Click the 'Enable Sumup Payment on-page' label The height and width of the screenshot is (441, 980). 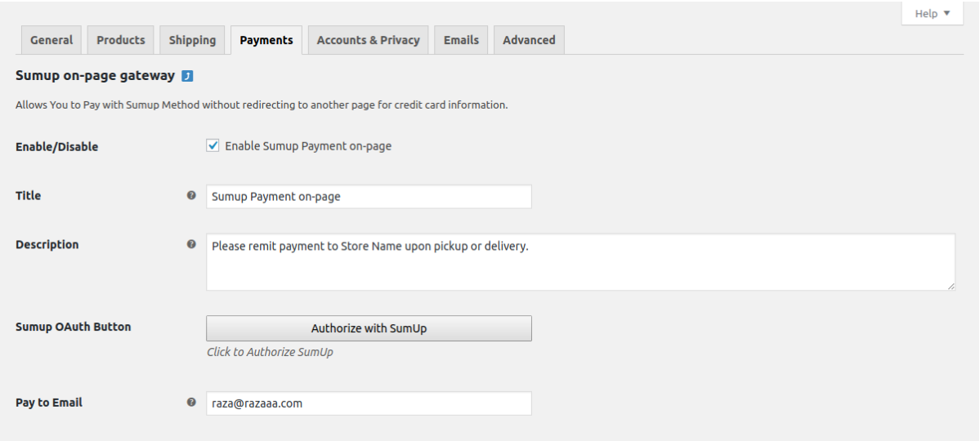point(308,146)
